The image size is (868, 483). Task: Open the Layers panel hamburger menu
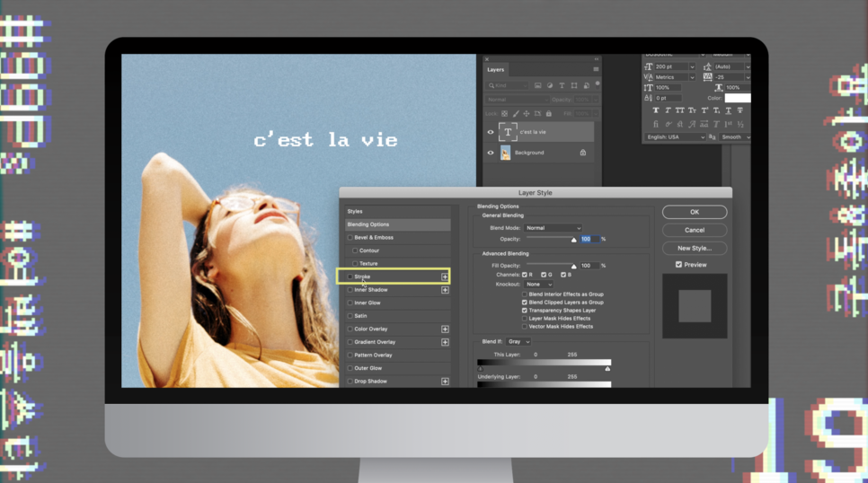596,69
